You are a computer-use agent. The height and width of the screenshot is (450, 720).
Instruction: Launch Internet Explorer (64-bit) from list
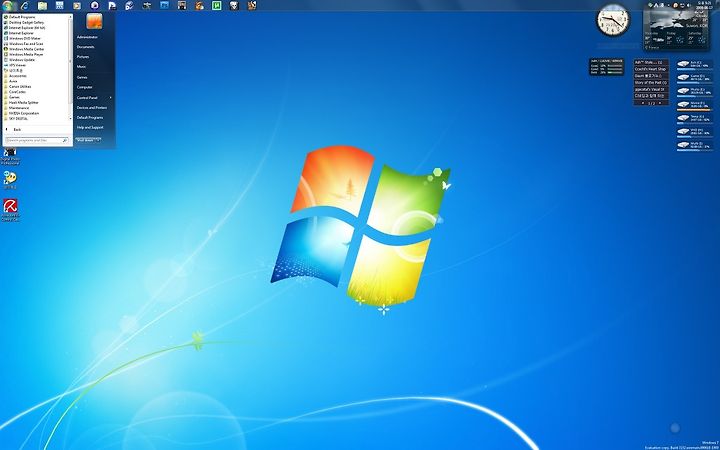click(x=27, y=28)
